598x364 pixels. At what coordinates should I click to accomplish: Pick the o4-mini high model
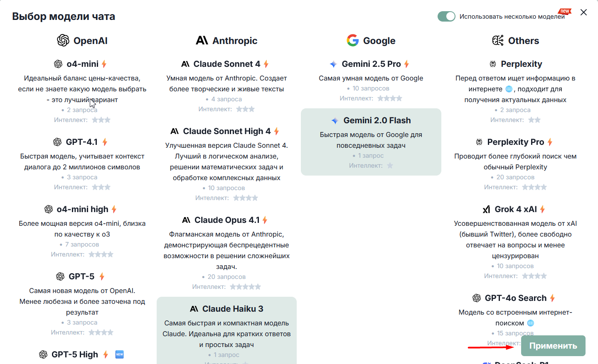click(82, 232)
